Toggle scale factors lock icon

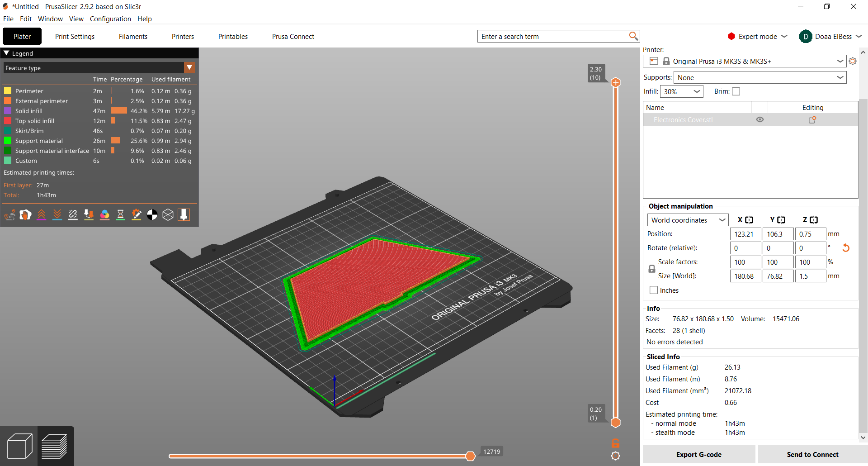651,269
